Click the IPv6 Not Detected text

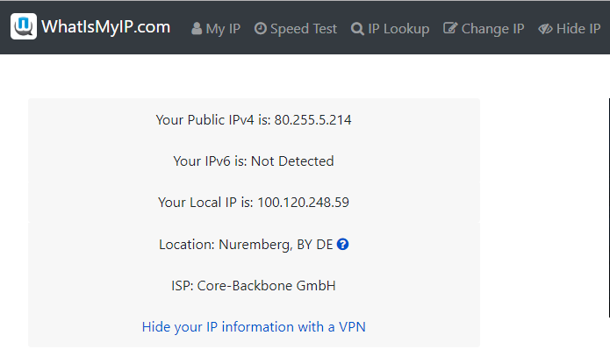(x=292, y=161)
